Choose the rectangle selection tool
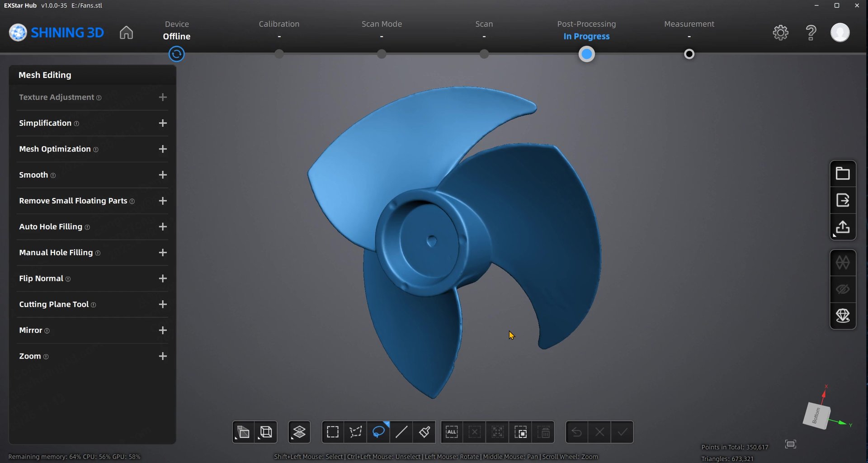868x463 pixels. (x=333, y=432)
